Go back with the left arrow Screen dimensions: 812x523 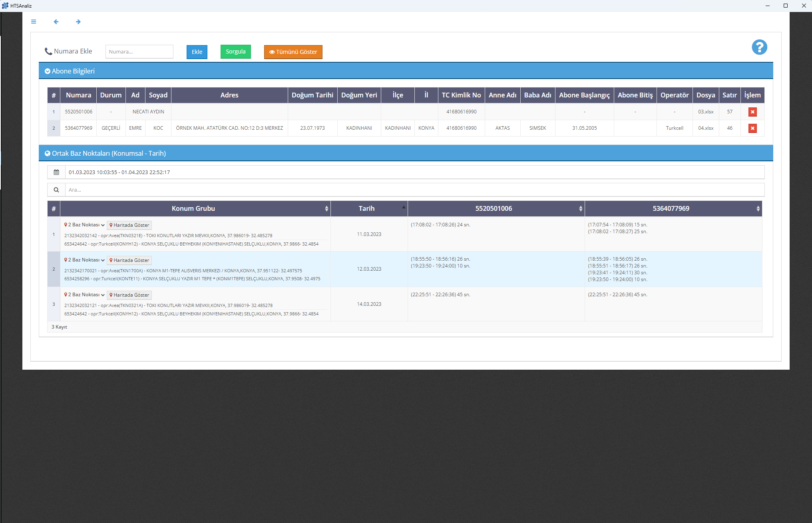(56, 22)
